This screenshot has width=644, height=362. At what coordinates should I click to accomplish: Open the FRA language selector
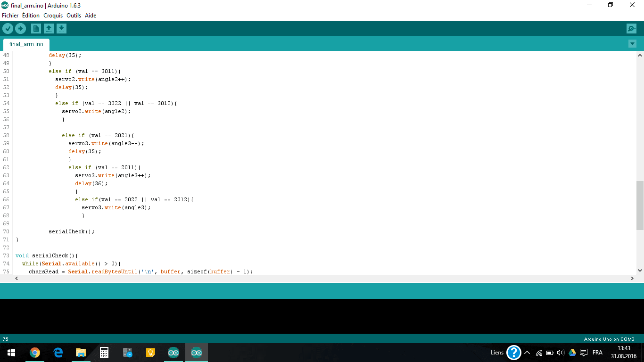pos(597,352)
